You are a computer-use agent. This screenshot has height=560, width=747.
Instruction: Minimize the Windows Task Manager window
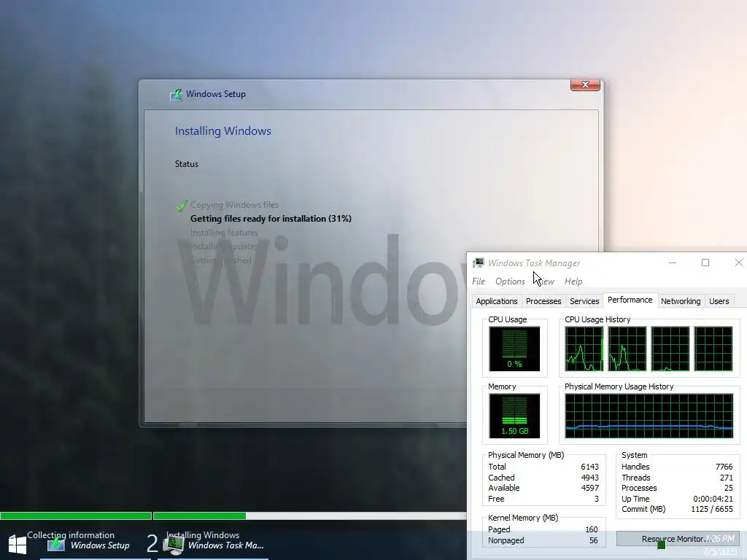pos(672,262)
